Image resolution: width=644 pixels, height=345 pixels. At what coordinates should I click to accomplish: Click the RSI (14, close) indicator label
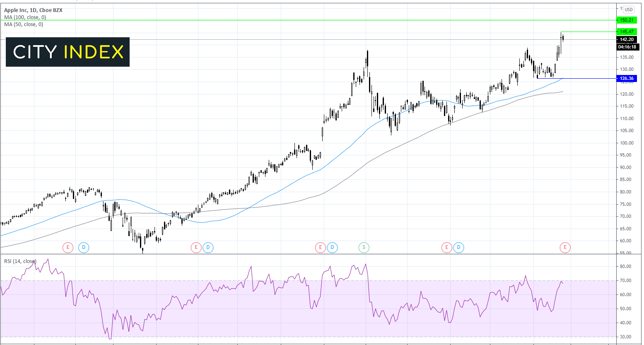pos(20,261)
